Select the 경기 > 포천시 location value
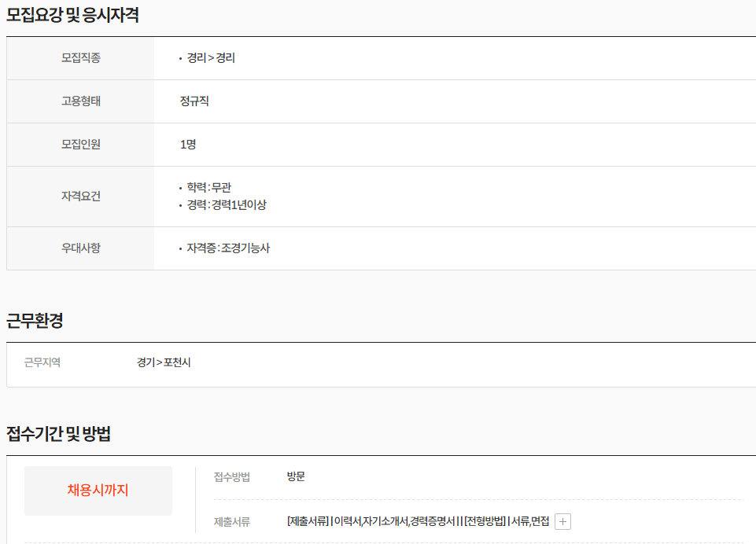This screenshot has width=756, height=544. tap(164, 362)
